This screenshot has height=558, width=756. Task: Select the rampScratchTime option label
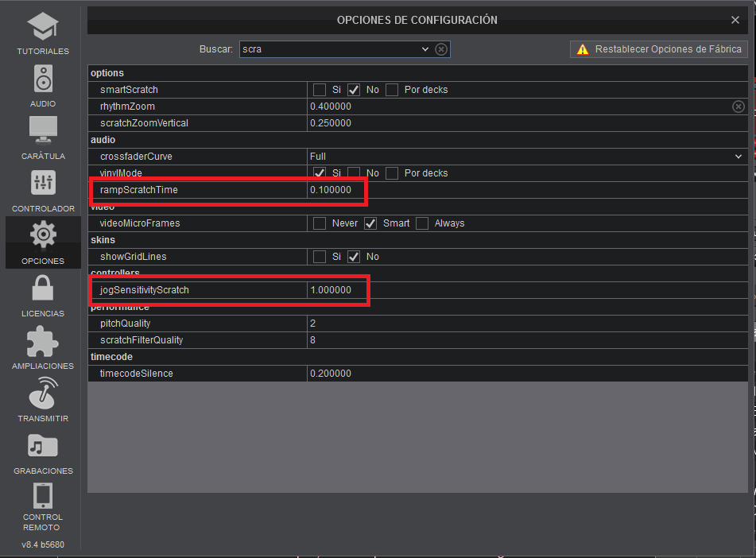point(139,190)
